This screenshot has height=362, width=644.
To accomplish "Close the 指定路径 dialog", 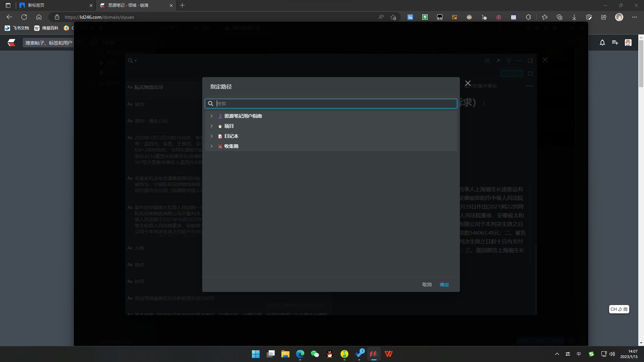I will tap(468, 83).
